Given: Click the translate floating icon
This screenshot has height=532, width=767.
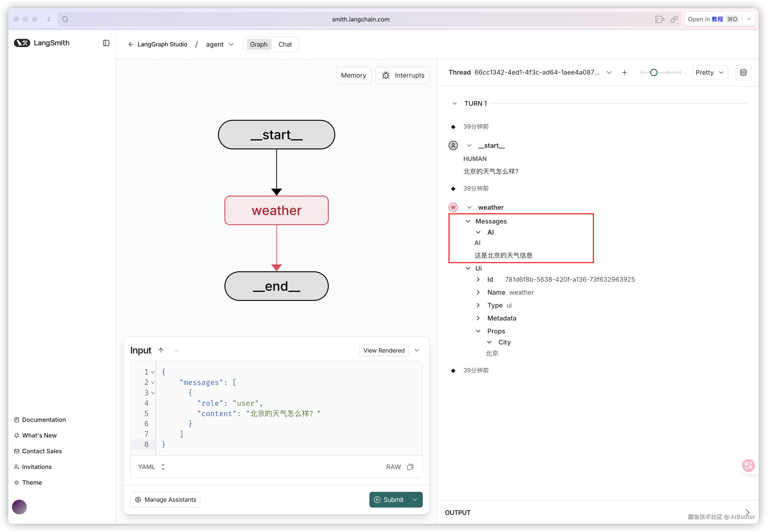Looking at the screenshot, I should point(748,465).
